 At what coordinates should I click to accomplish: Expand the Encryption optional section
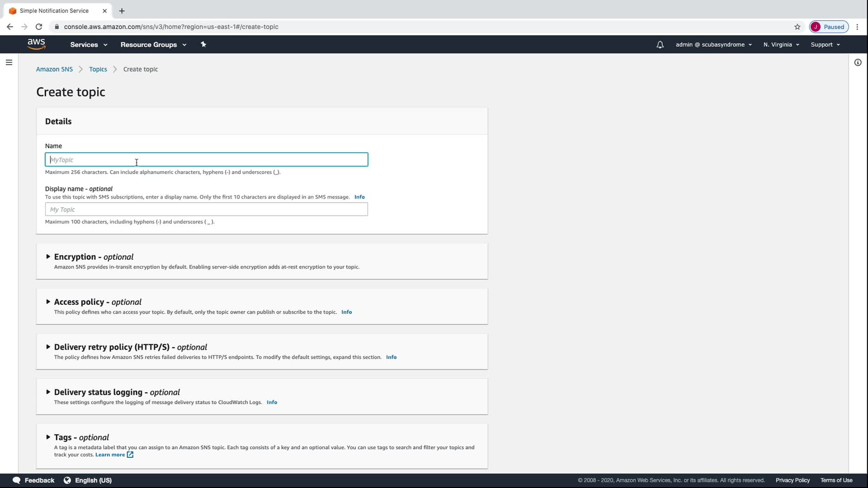pyautogui.click(x=48, y=257)
